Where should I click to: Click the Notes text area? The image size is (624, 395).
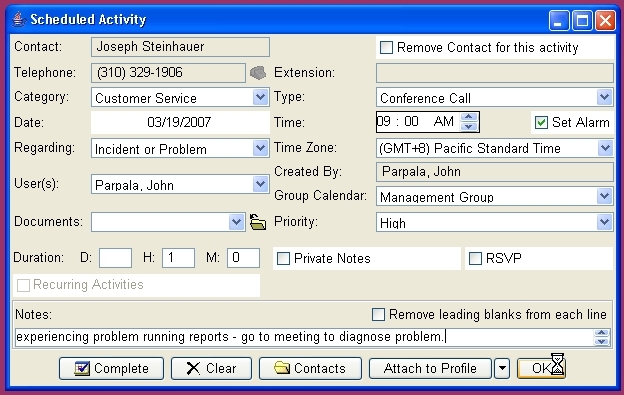click(x=304, y=337)
